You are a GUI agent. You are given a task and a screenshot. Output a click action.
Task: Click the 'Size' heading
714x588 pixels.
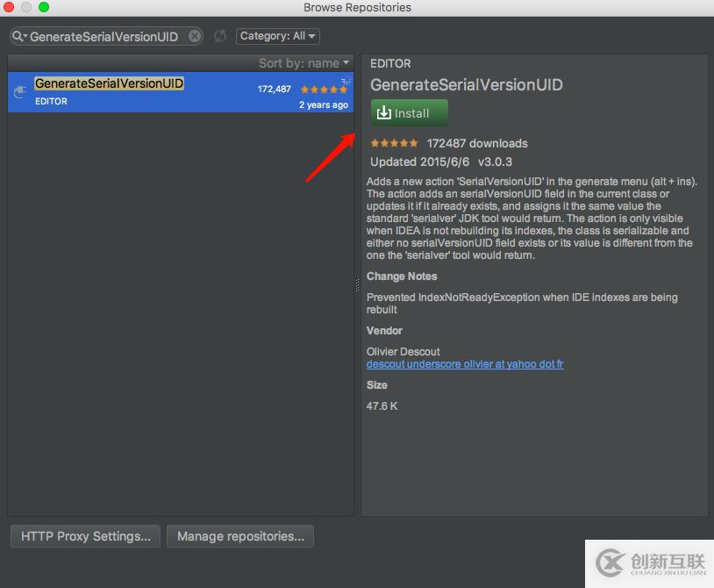[x=377, y=385]
